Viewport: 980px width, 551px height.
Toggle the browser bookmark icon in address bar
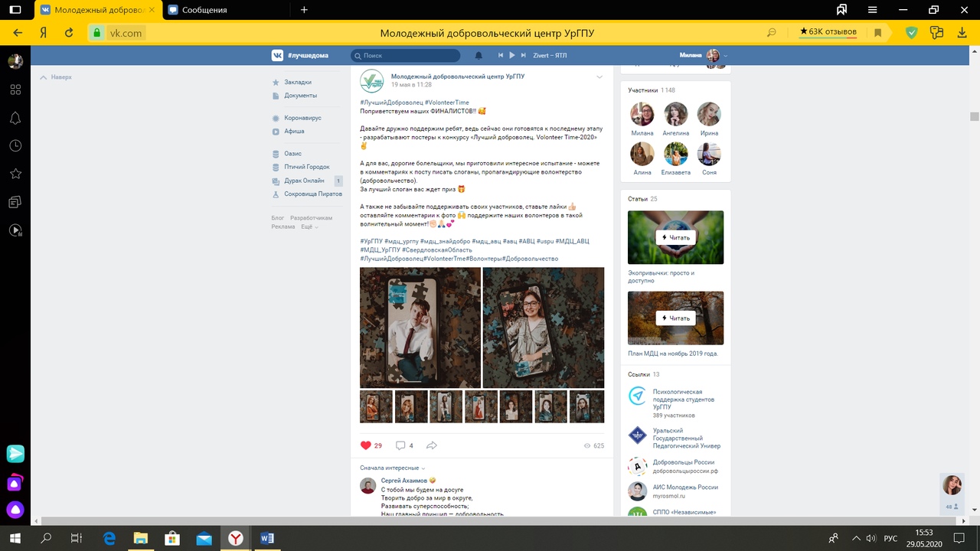[878, 33]
